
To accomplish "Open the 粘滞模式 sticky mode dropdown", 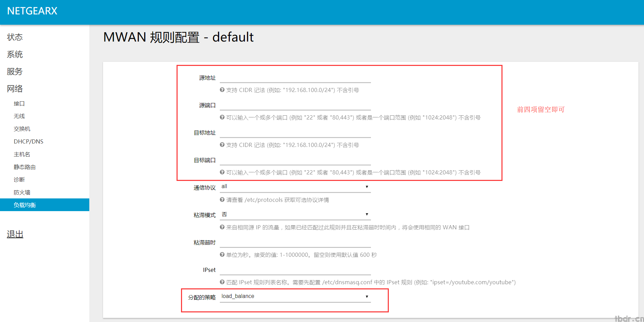I will [x=295, y=215].
